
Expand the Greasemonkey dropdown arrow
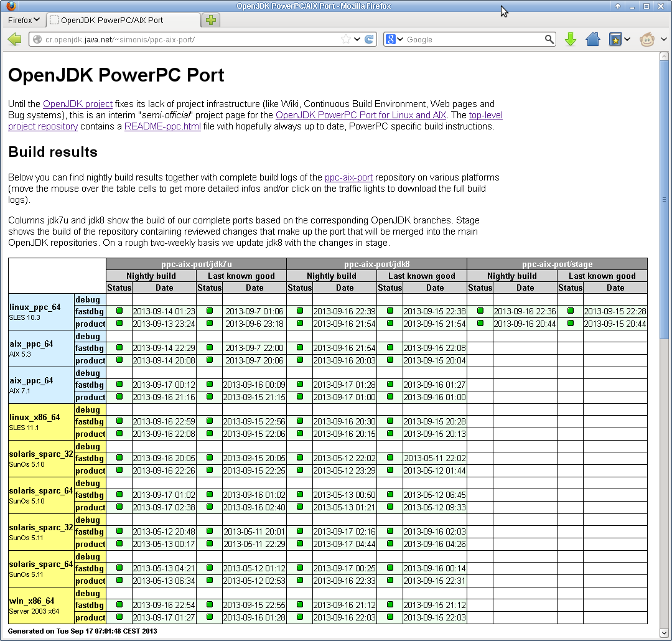click(664, 39)
